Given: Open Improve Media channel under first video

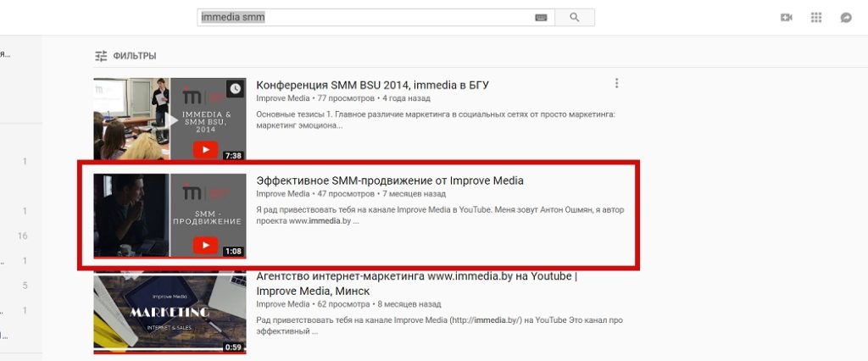Looking at the screenshot, I should click(x=283, y=98).
